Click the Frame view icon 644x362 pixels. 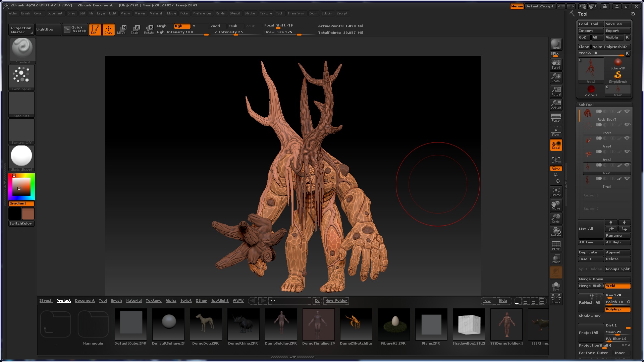coord(556,192)
